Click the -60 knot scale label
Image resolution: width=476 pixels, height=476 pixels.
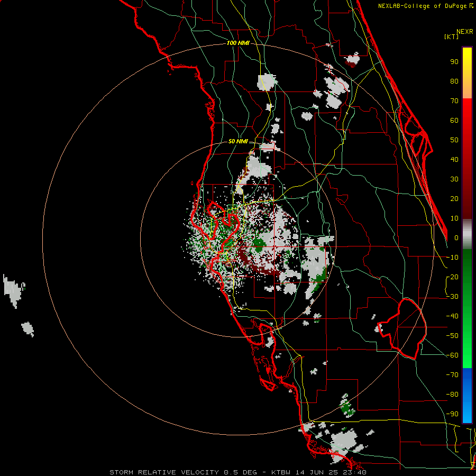(452, 355)
